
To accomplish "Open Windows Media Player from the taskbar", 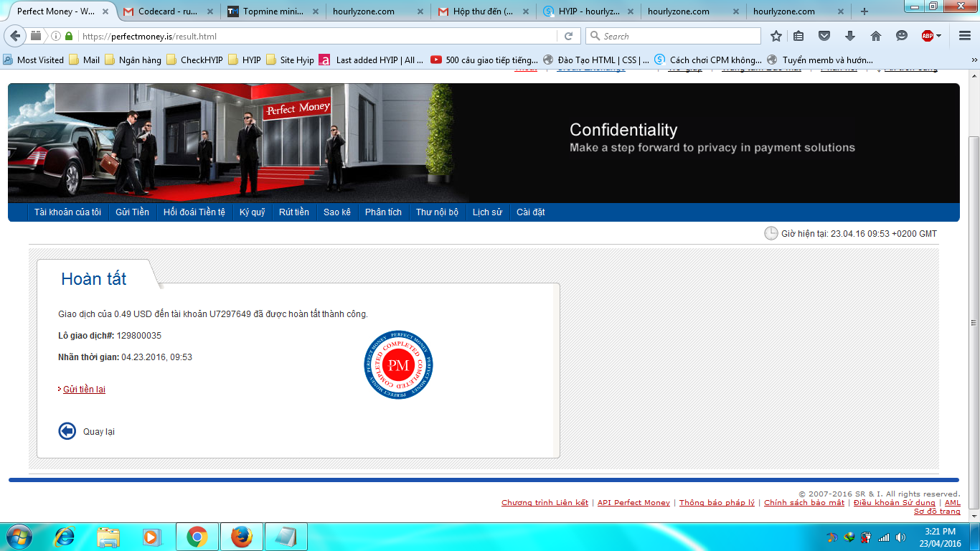I will coord(151,537).
